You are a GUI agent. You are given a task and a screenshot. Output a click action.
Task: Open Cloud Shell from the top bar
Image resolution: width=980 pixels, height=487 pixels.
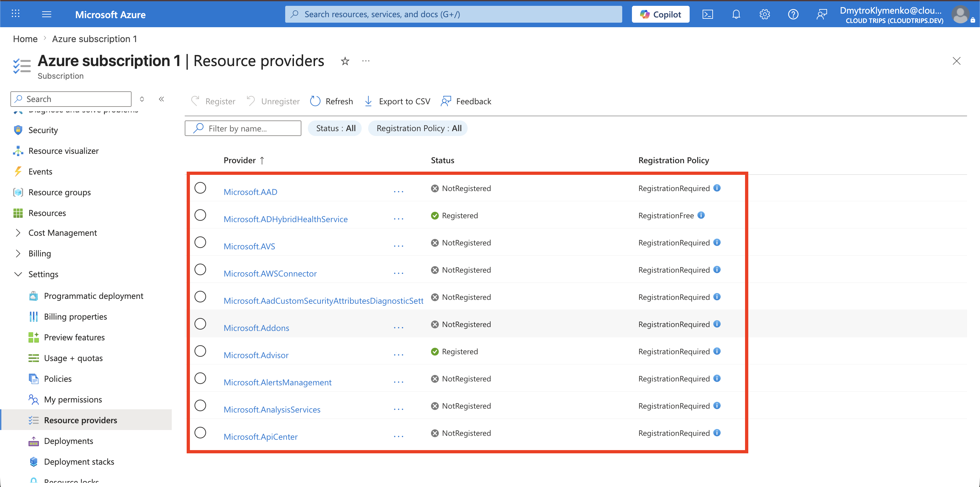coord(707,15)
